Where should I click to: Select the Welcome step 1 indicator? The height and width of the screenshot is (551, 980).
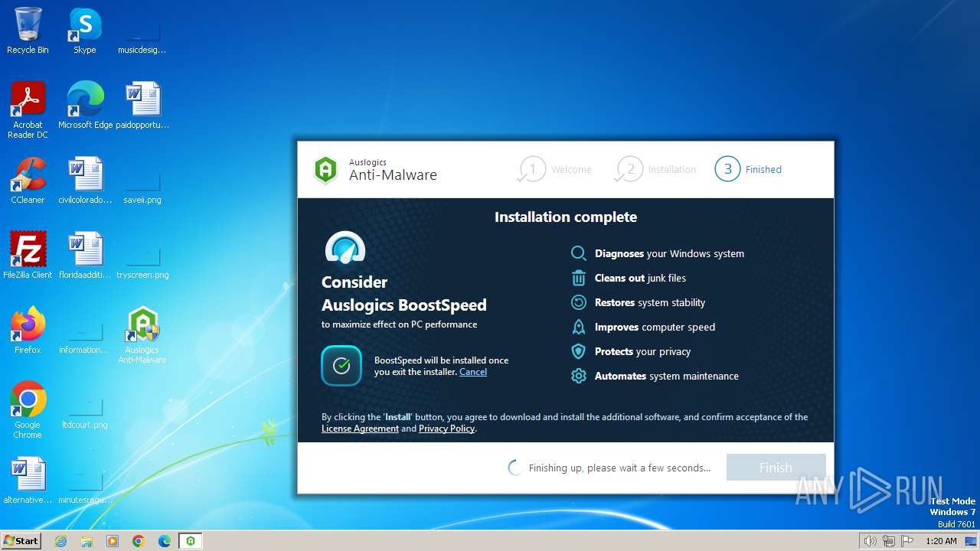click(x=555, y=169)
